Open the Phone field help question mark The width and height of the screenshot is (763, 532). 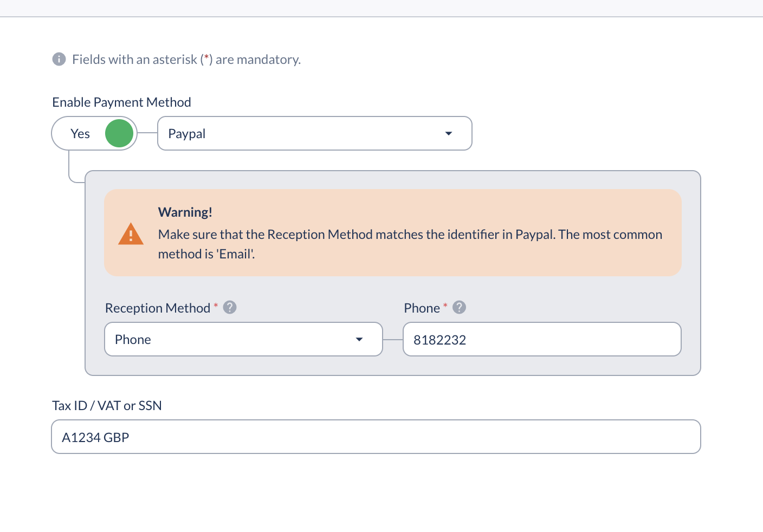pos(459,307)
